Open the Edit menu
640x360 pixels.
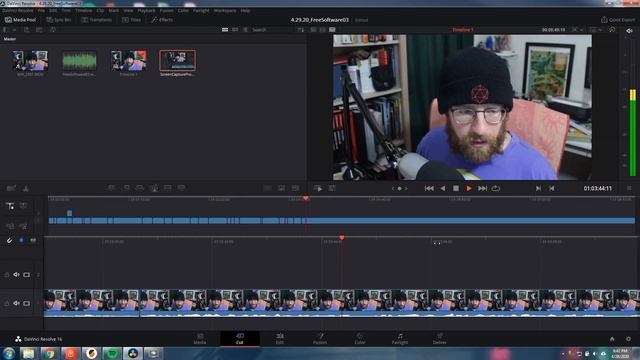point(53,10)
